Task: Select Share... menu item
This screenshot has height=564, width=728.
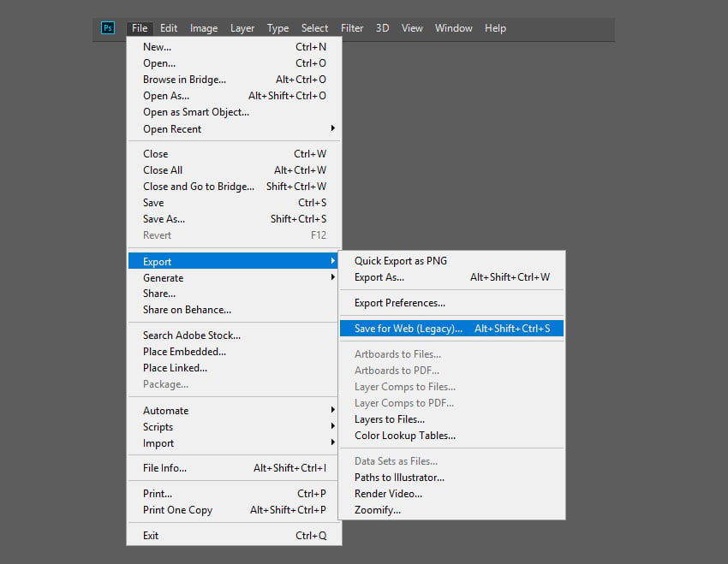Action: point(233,294)
